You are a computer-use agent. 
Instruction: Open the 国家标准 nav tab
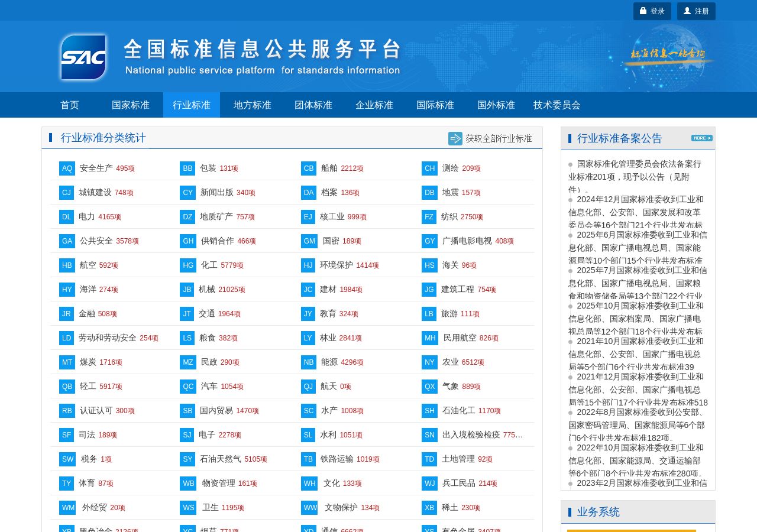tap(131, 105)
